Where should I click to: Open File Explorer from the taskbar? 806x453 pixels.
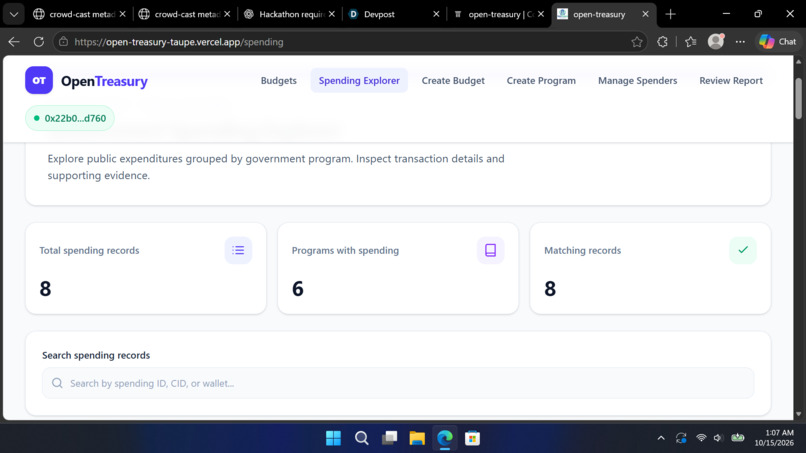click(417, 438)
